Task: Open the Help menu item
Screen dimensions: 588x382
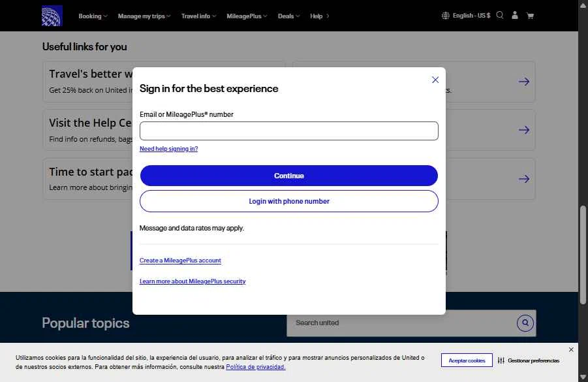Action: [320, 16]
